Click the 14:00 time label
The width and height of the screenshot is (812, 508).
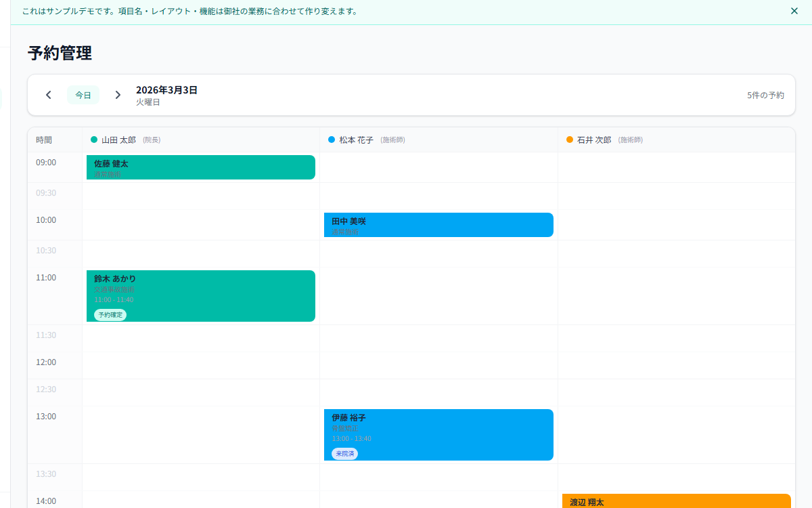(46, 501)
